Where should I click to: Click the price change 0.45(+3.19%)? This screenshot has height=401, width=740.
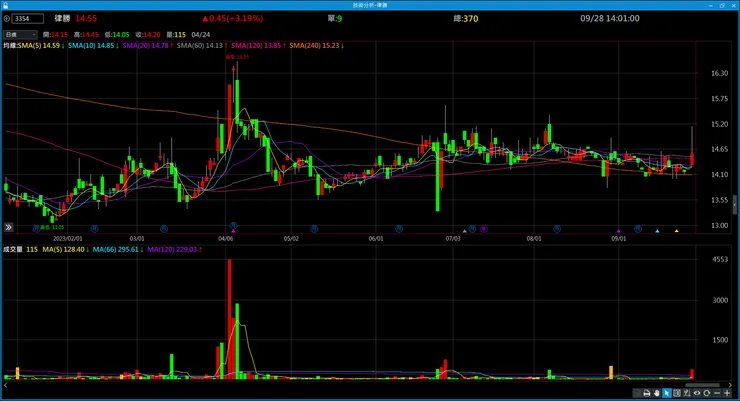point(233,18)
